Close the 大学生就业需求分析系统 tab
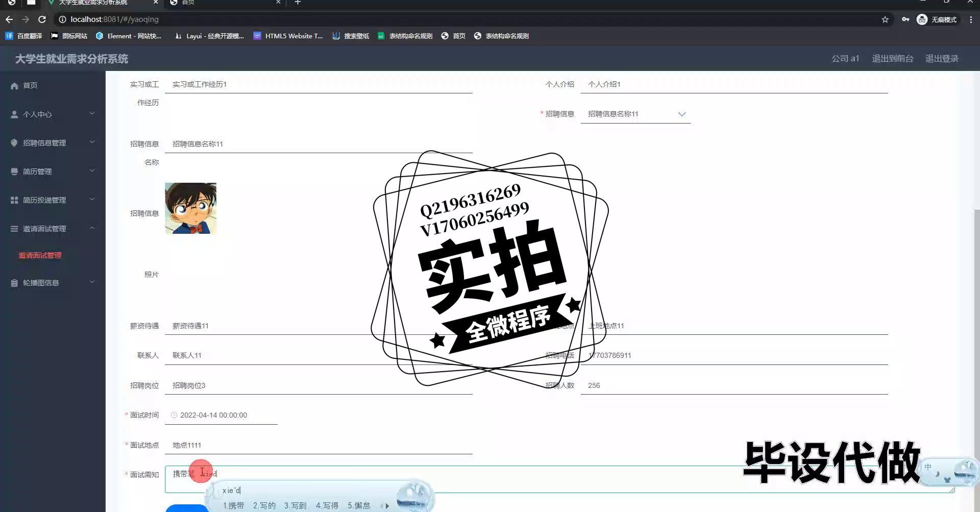The height and width of the screenshot is (512, 980). point(156,3)
